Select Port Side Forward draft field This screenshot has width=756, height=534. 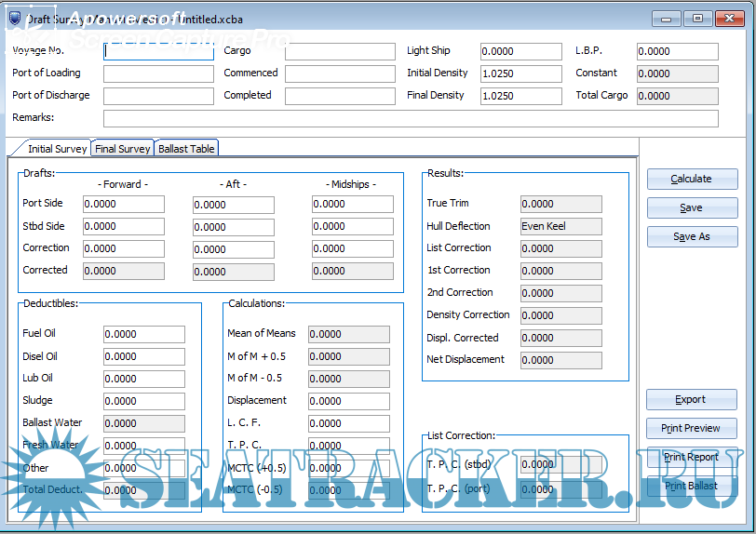[x=123, y=205]
